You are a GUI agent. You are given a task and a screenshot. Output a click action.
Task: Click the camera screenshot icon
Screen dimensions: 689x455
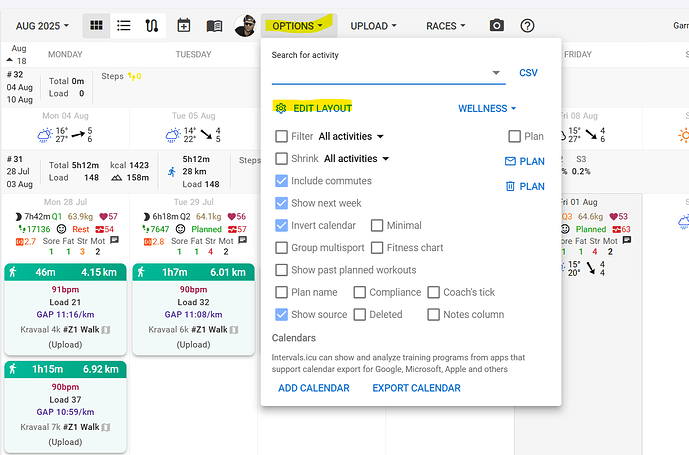click(x=497, y=25)
